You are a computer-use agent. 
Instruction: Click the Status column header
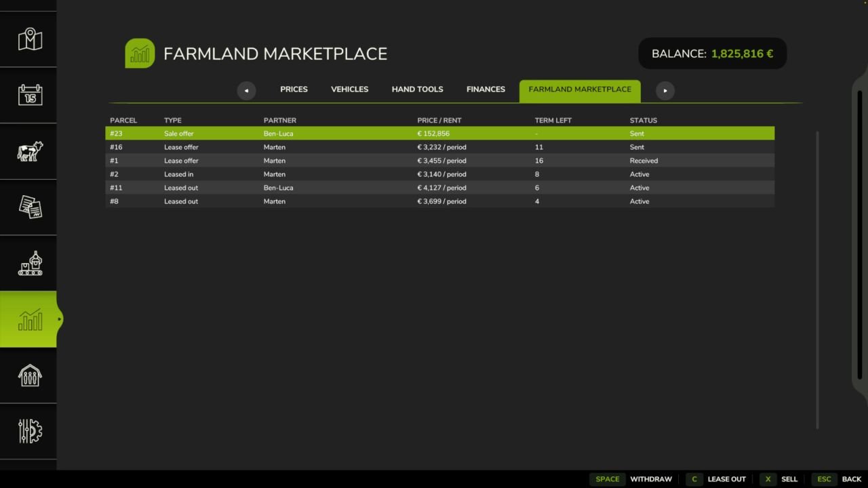tap(644, 121)
